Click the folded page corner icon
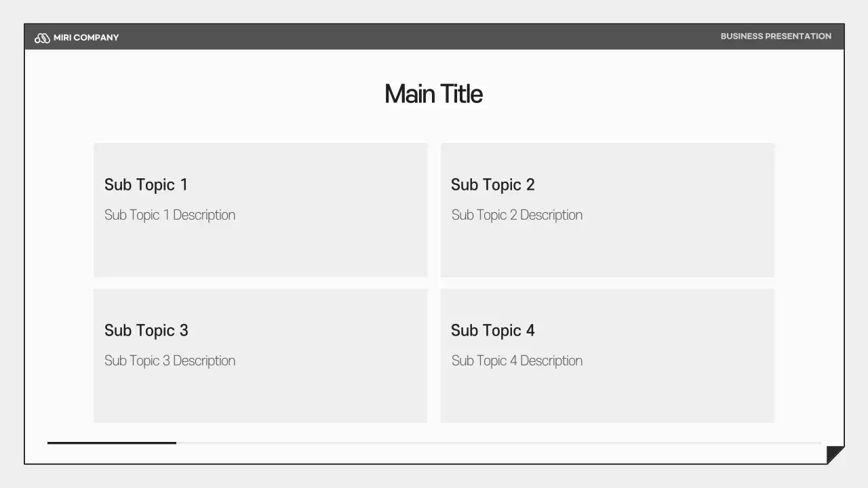The image size is (868, 488). [834, 454]
